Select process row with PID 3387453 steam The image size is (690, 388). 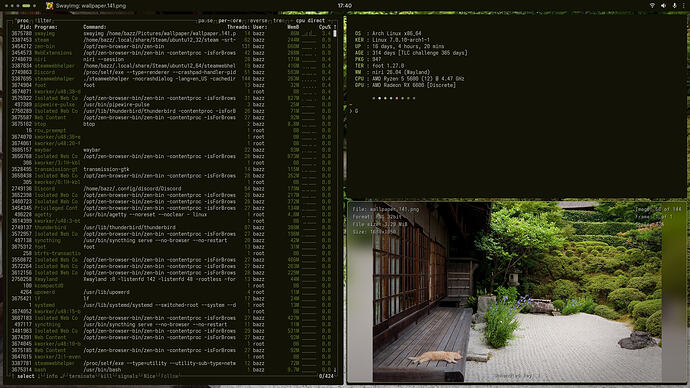point(171,40)
